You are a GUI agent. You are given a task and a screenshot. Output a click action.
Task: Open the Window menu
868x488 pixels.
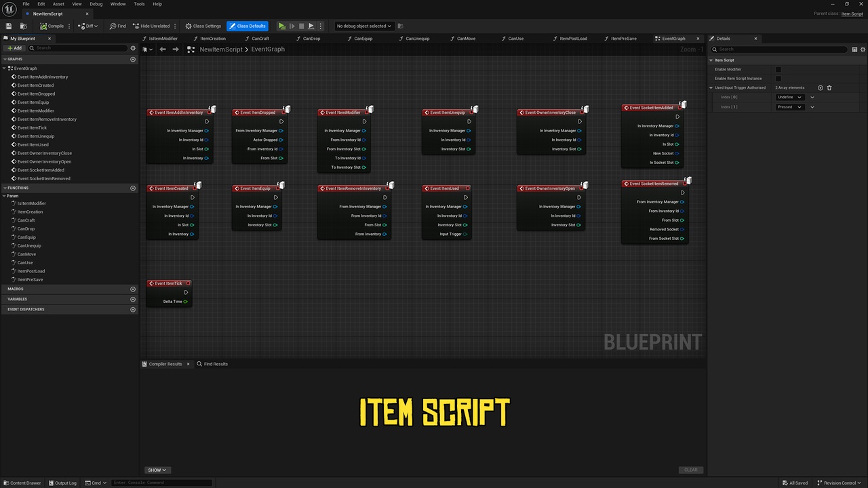pyautogui.click(x=118, y=4)
